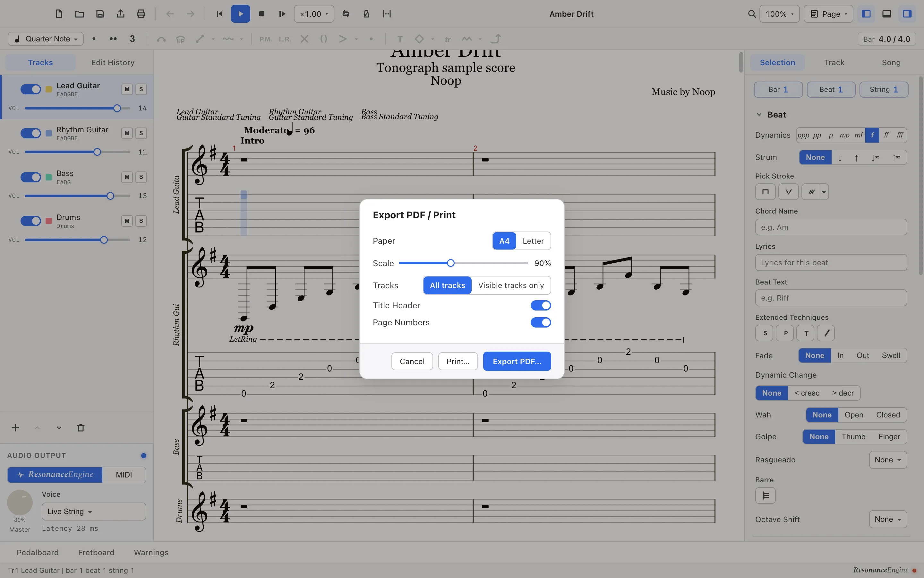924x578 pixels.
Task: Open the Pedalboard tab
Action: (38, 552)
